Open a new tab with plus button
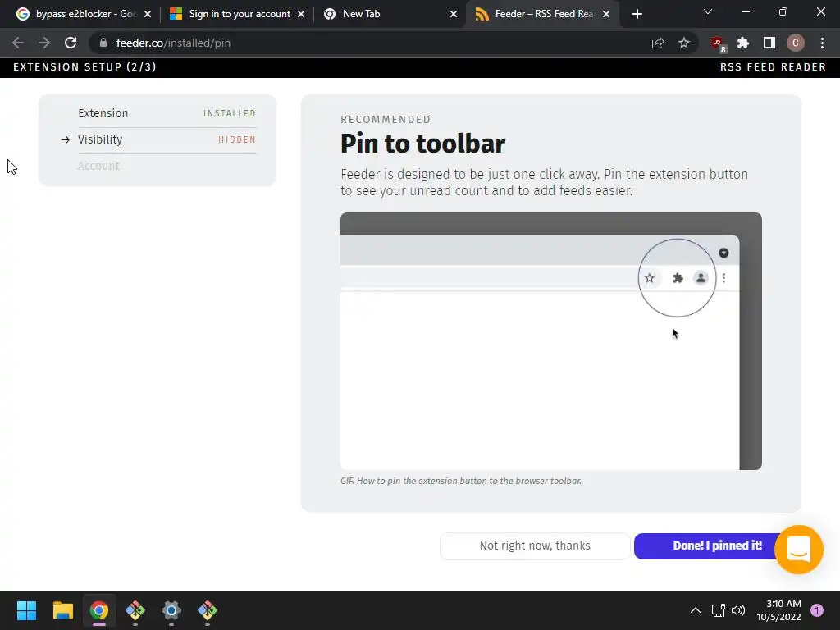The height and width of the screenshot is (630, 840). 637,14
